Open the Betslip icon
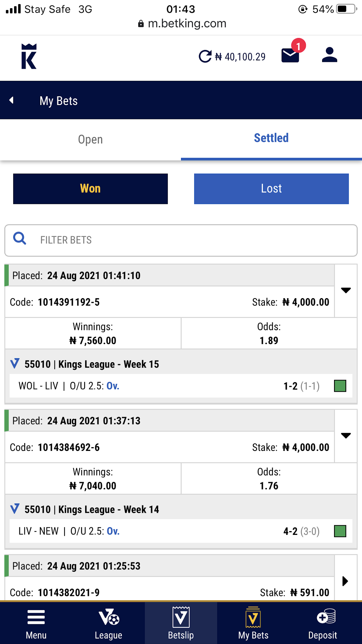The height and width of the screenshot is (644, 362). 181,617
